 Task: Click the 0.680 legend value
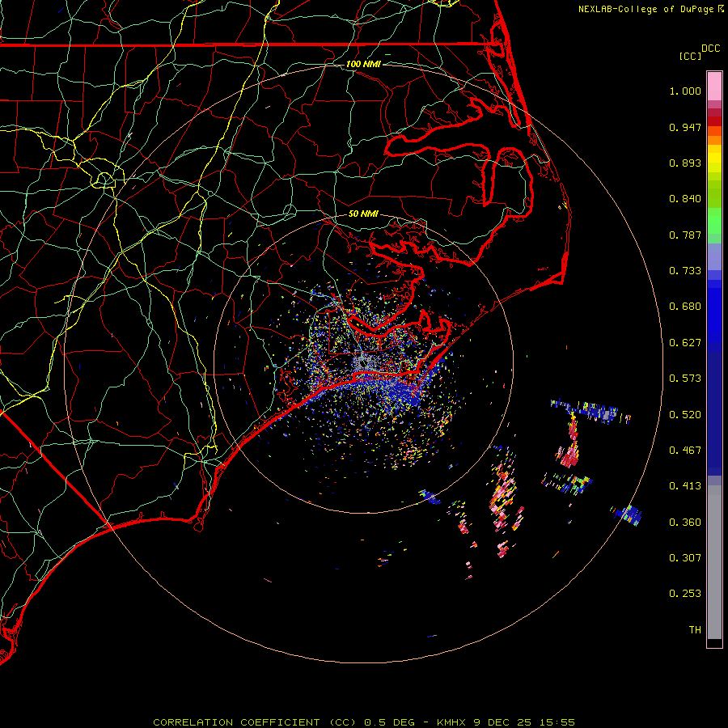[x=685, y=307]
